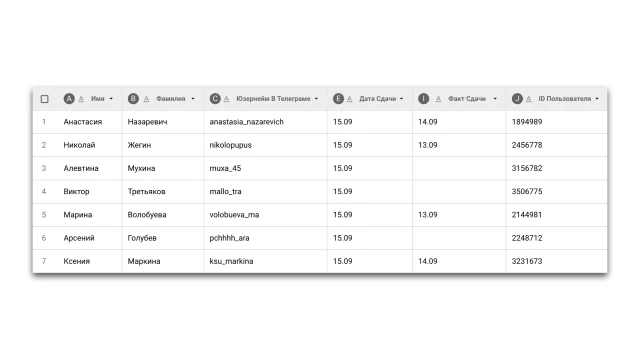Open the ID Пользователя column dropdown arrow
This screenshot has width=640, height=360.
click(597, 99)
